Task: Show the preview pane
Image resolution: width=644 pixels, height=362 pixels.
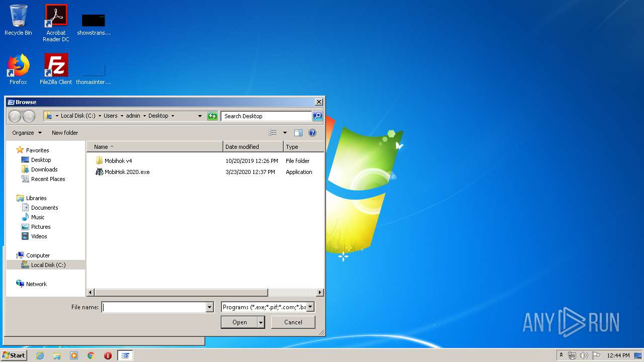Action: pos(298,133)
